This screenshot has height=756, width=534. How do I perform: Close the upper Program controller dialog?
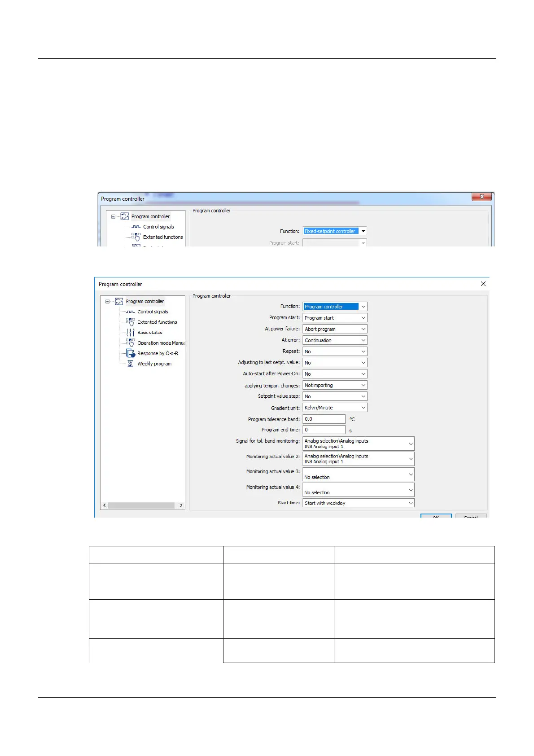[x=482, y=197]
